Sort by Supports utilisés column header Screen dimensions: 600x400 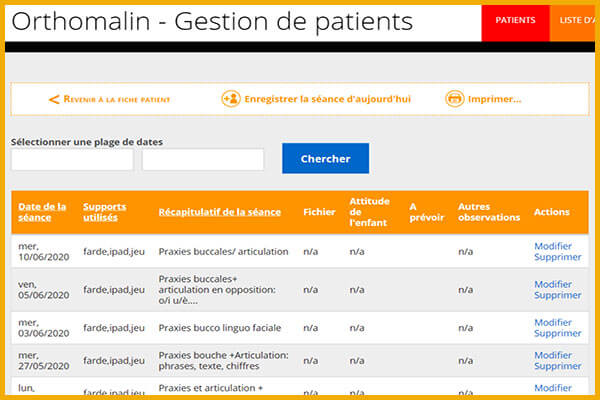tap(104, 212)
